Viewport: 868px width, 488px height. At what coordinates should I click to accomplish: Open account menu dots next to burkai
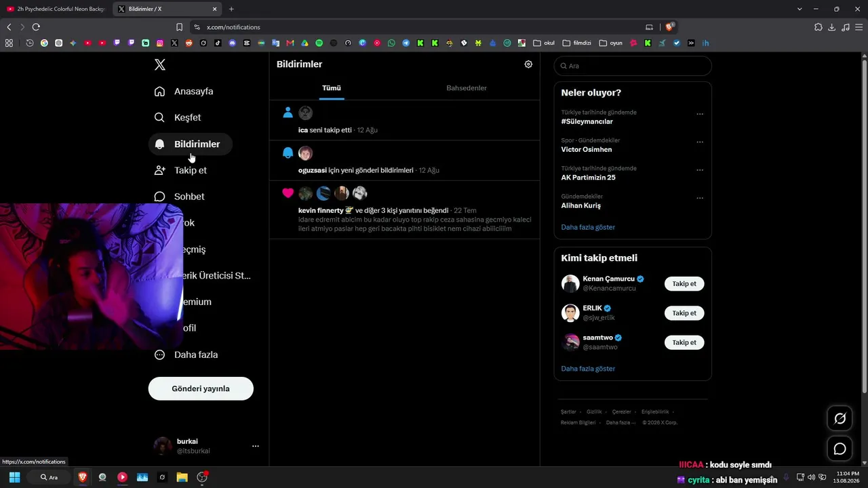[x=256, y=446]
